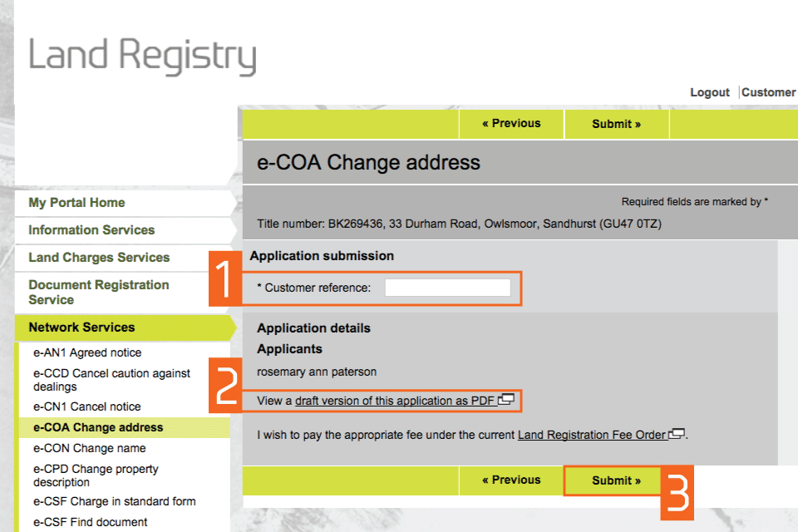Choose e-CN1 Cancel notice

pyautogui.click(x=87, y=407)
